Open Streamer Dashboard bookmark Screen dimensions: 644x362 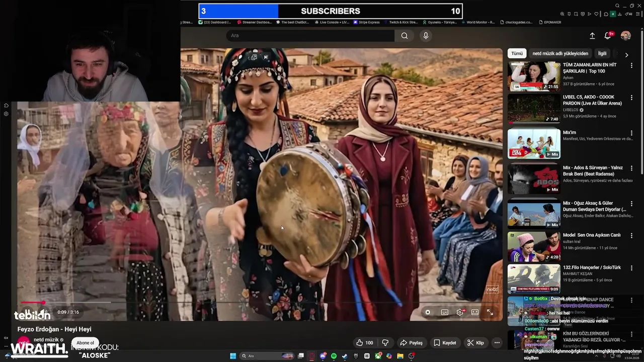point(254,22)
